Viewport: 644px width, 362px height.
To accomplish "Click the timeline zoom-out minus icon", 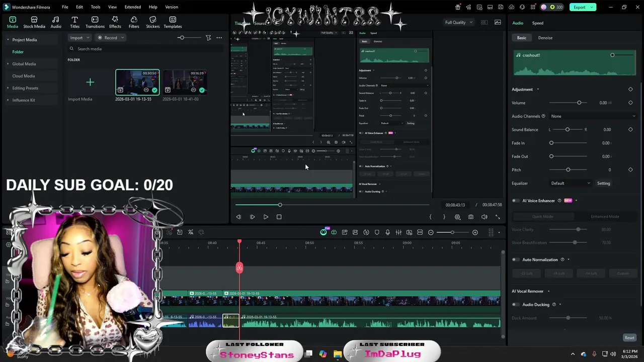I will (x=431, y=232).
